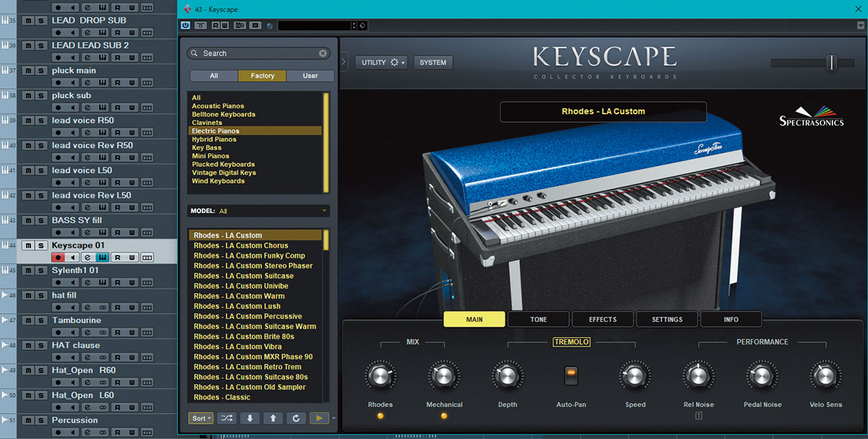Solo the Keyscape 01 track

(41, 246)
